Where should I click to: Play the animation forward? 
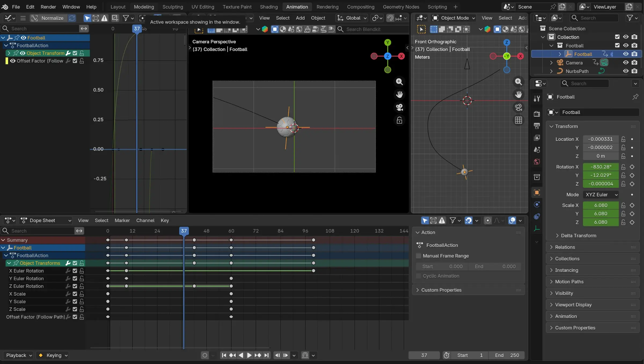(x=249, y=355)
